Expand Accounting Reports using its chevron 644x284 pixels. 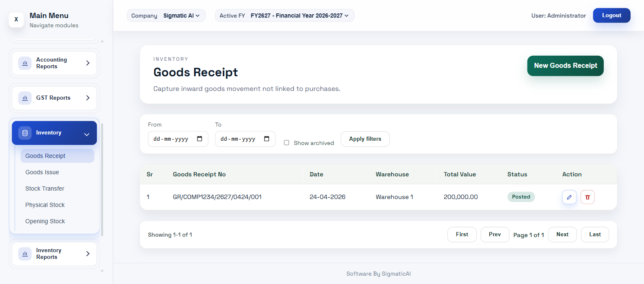88,63
